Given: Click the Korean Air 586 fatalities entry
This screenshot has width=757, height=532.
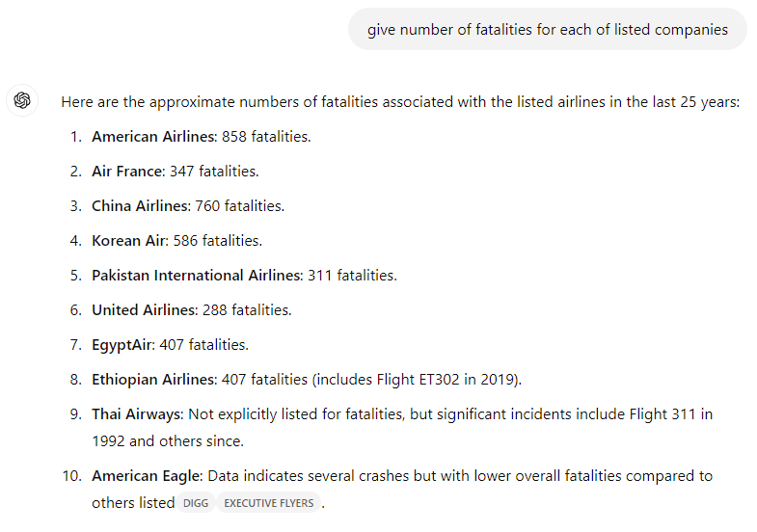Looking at the screenshot, I should (176, 241).
